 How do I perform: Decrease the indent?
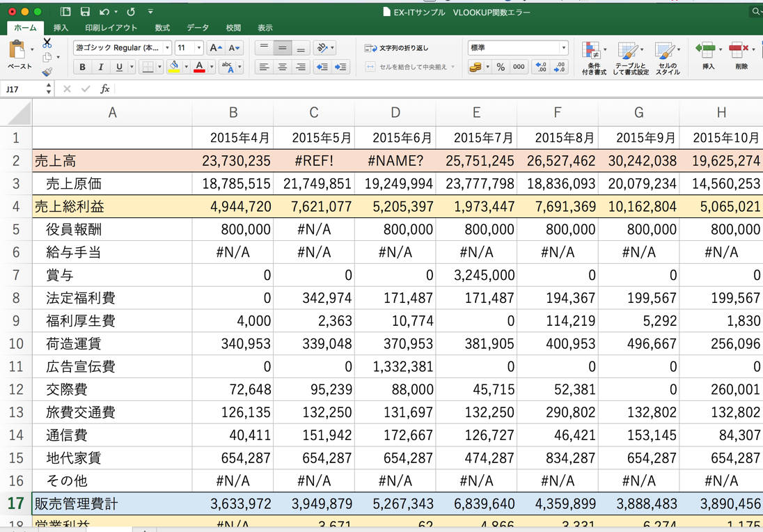pos(322,67)
